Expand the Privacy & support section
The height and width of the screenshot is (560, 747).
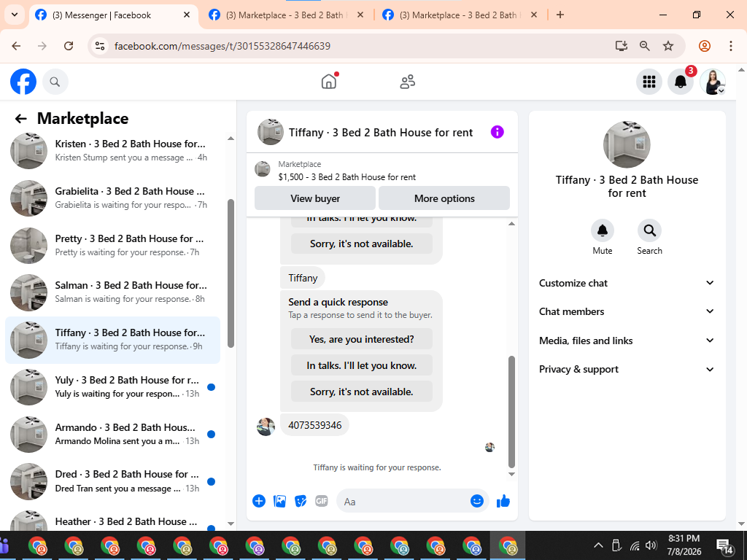[627, 369]
